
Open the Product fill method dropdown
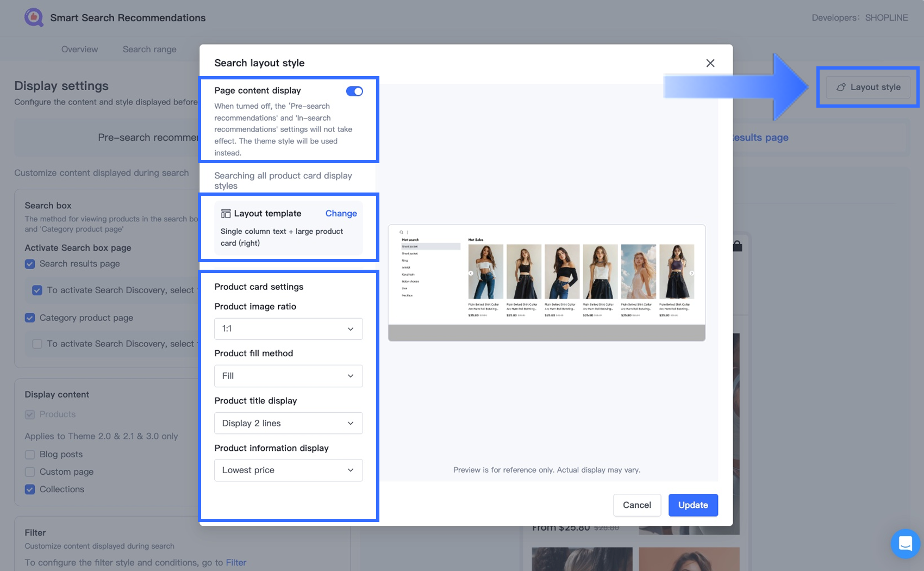[288, 376]
